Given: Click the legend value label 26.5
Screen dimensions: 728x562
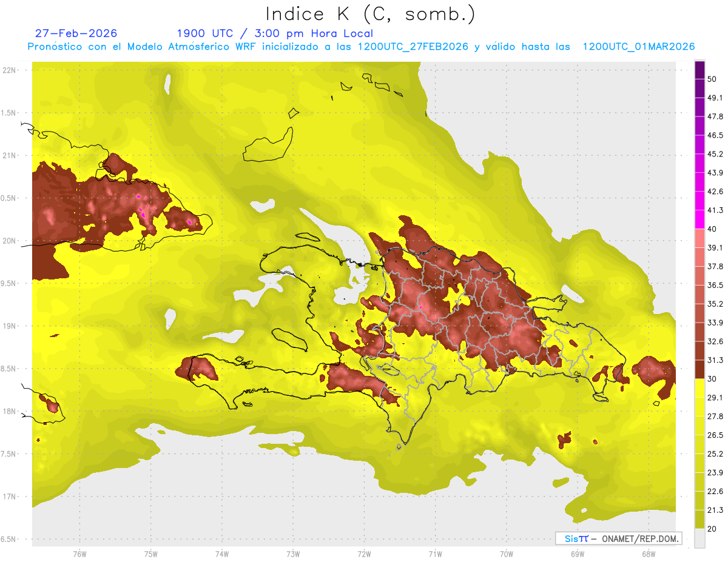Looking at the screenshot, I should point(715,435).
